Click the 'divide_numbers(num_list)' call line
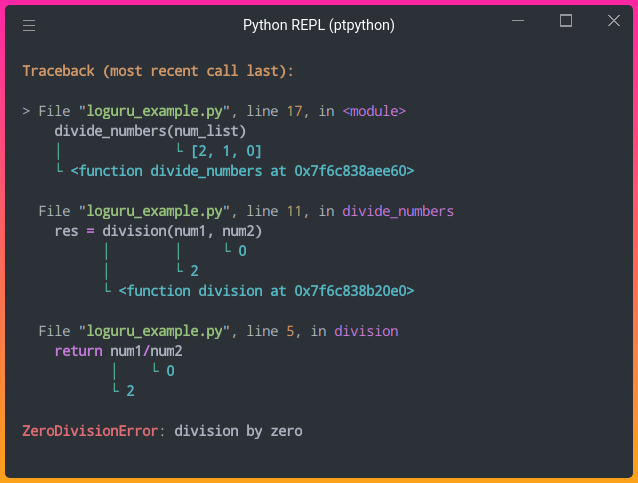The height and width of the screenshot is (483, 638). [150, 131]
